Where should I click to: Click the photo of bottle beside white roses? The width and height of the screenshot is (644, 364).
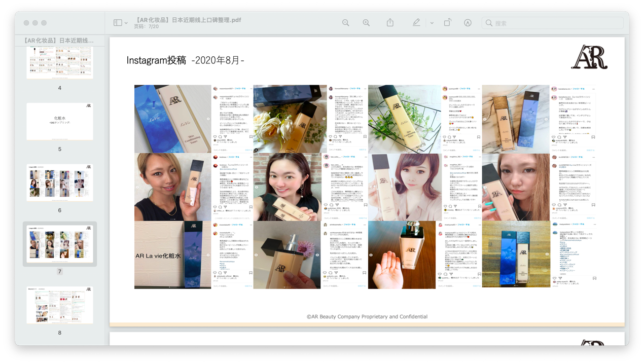(290, 119)
